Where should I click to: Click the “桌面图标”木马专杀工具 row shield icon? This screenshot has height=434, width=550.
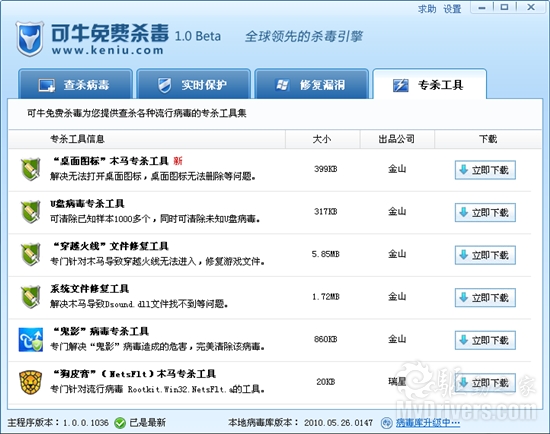point(31,169)
